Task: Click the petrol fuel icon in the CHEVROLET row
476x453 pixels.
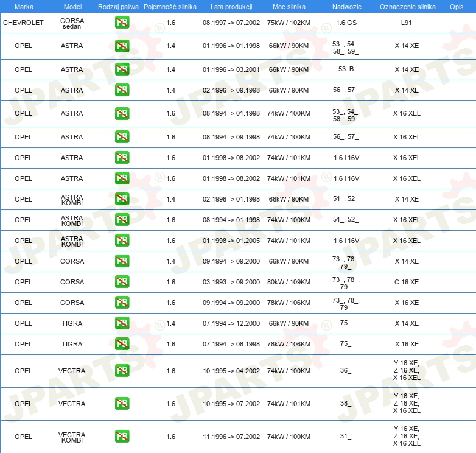Action: point(122,23)
